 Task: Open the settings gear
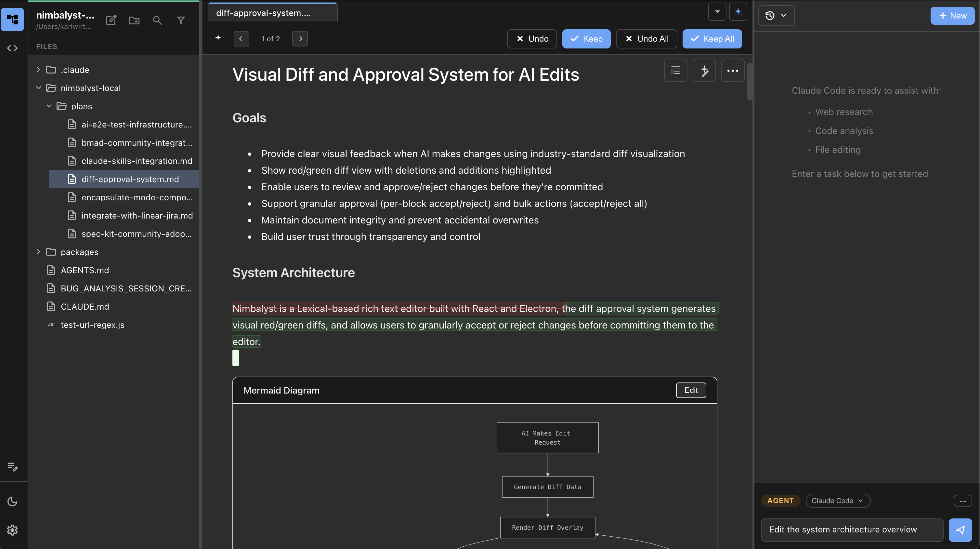pos(13,529)
